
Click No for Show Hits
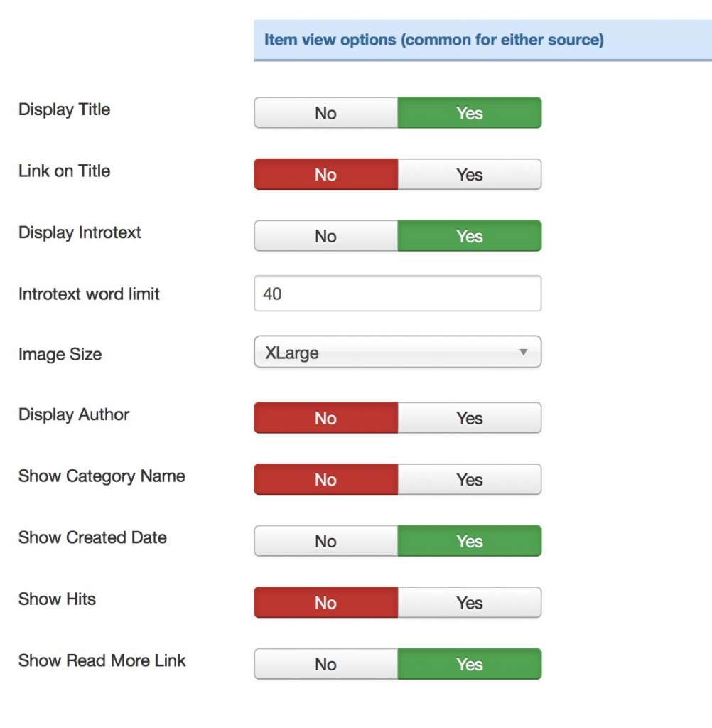325,603
